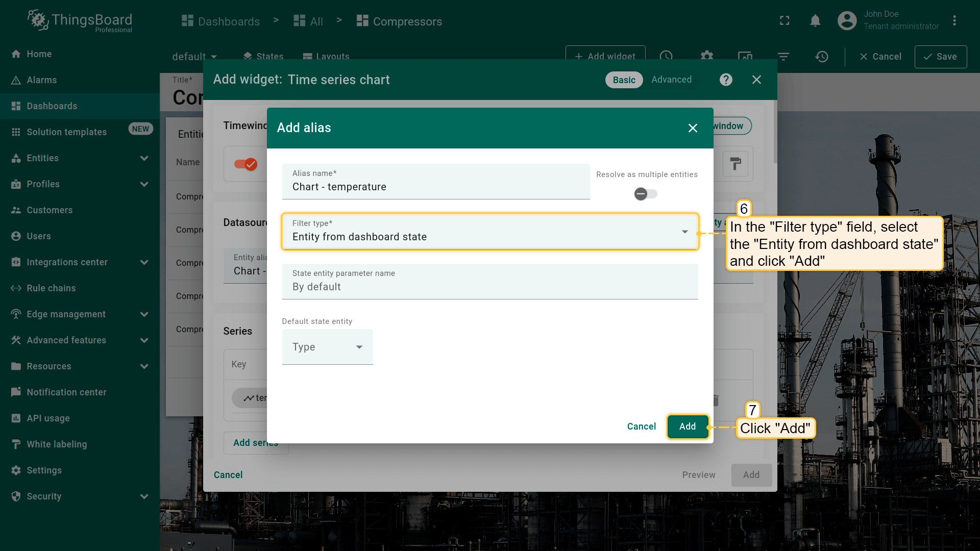This screenshot has width=980, height=551.
Task: Open the three-dot user menu
Action: coord(954,20)
